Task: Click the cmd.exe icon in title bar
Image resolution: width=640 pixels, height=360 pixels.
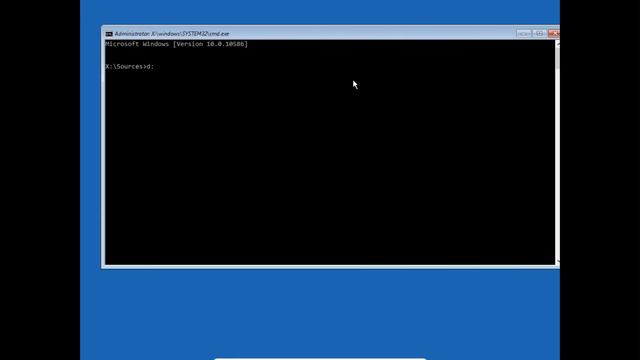Action: [x=109, y=34]
